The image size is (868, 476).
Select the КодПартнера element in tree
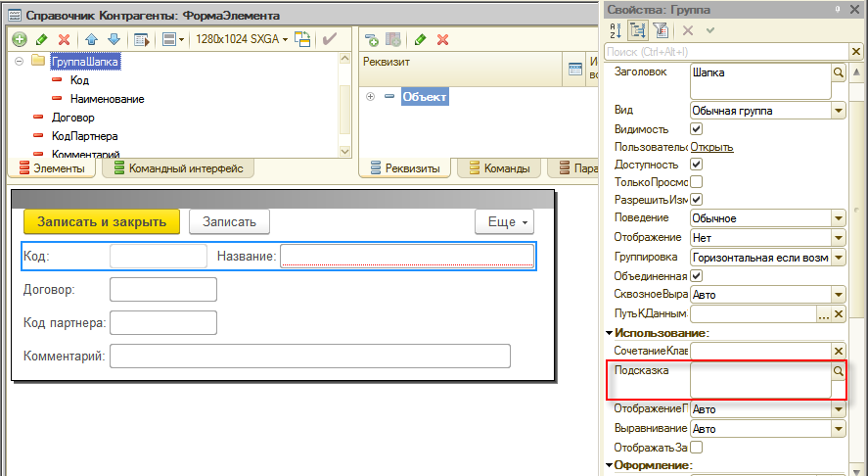click(x=85, y=136)
